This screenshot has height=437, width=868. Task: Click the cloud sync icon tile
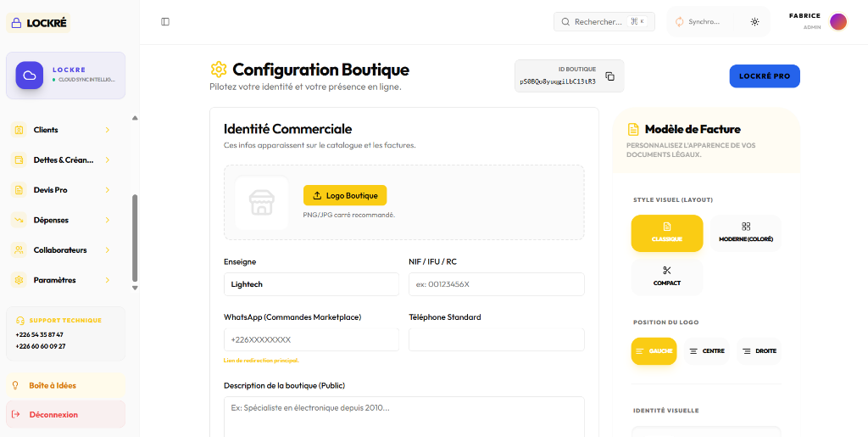pyautogui.click(x=30, y=76)
